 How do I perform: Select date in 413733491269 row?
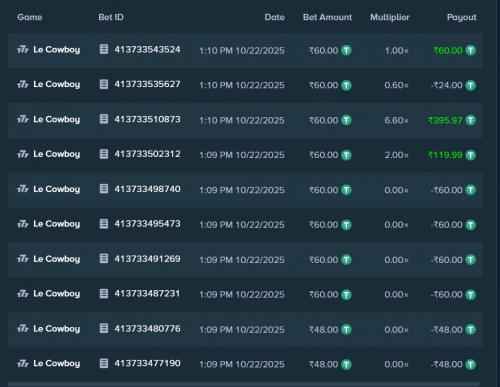[242, 260]
